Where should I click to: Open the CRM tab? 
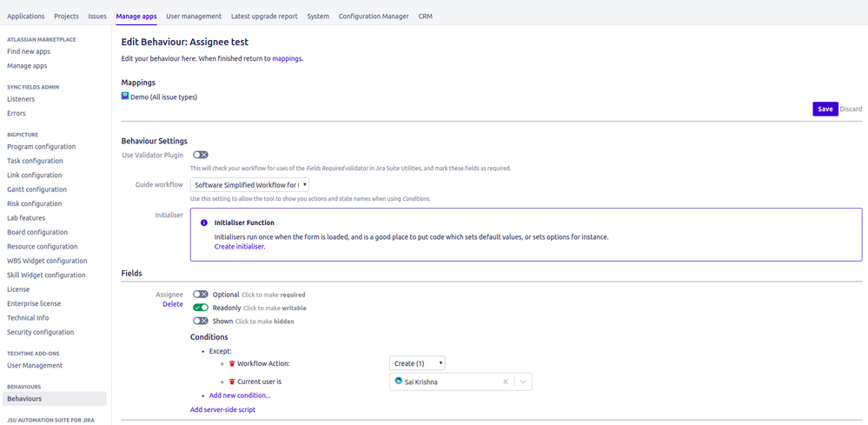[426, 16]
